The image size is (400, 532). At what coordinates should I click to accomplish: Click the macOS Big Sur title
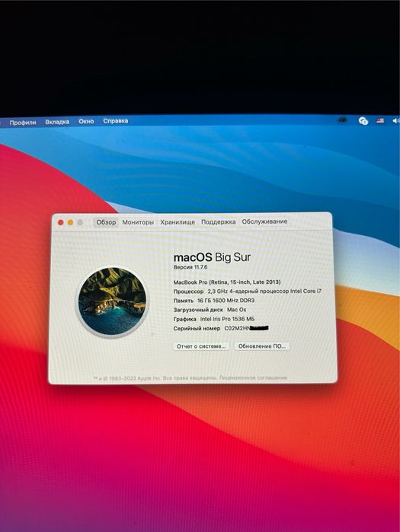[x=212, y=257]
